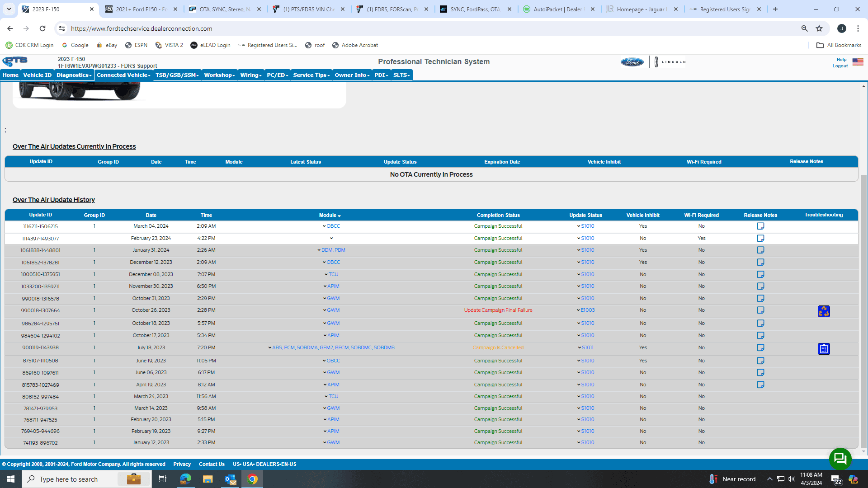868x488 pixels.
Task: Expand S1011 update status chevron
Action: click(x=579, y=348)
